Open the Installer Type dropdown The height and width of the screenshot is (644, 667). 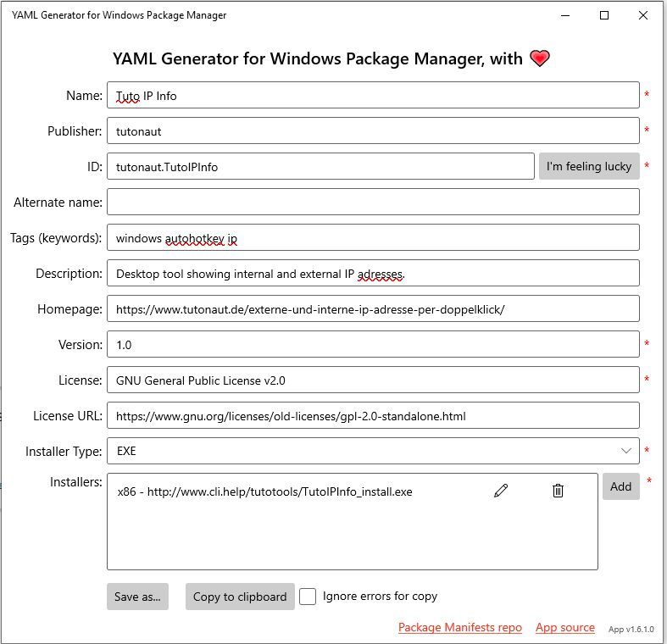(x=373, y=451)
